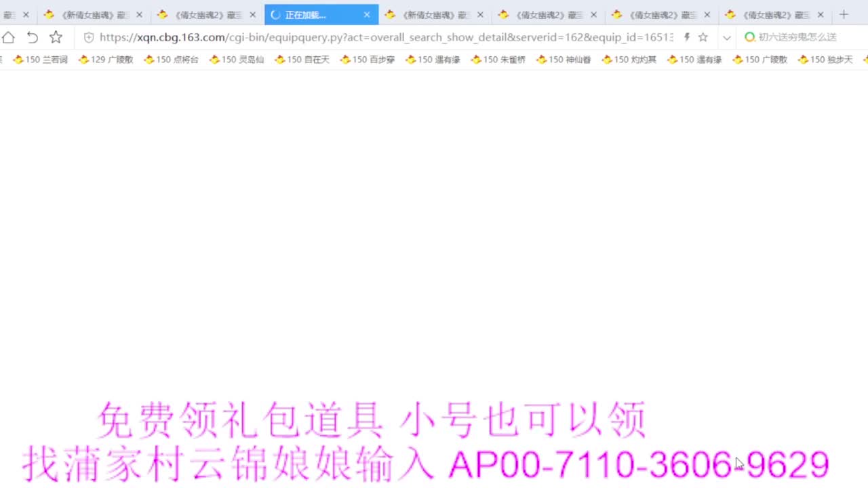Click the refresh arrow next to home
Image resolution: width=868 pixels, height=488 pixels.
[x=31, y=37]
